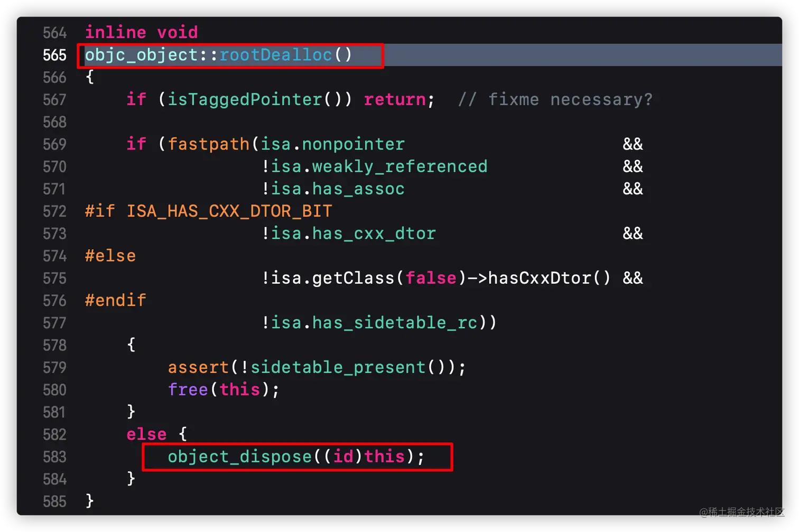
Task: Click the object_dispose function call
Action: pos(239,456)
